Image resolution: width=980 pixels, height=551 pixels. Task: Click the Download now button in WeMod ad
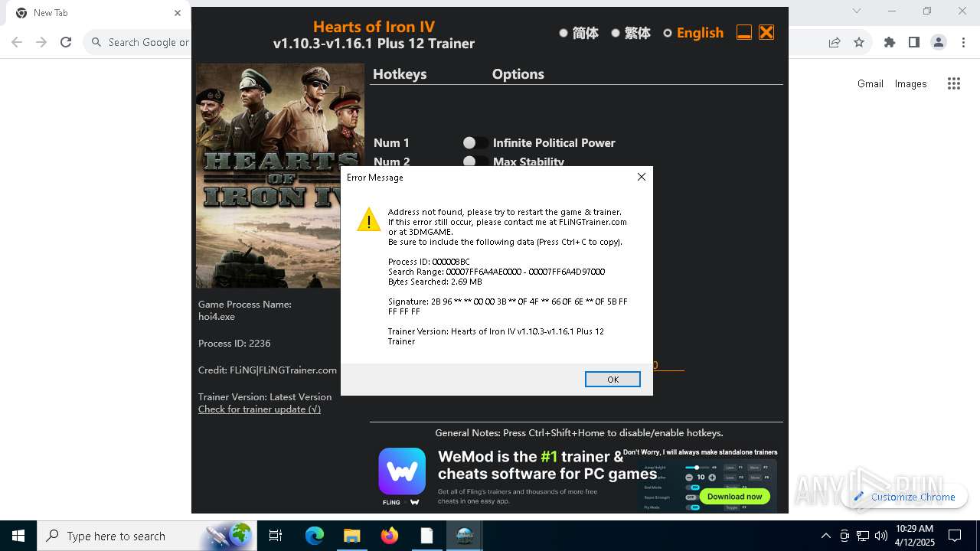click(x=734, y=497)
